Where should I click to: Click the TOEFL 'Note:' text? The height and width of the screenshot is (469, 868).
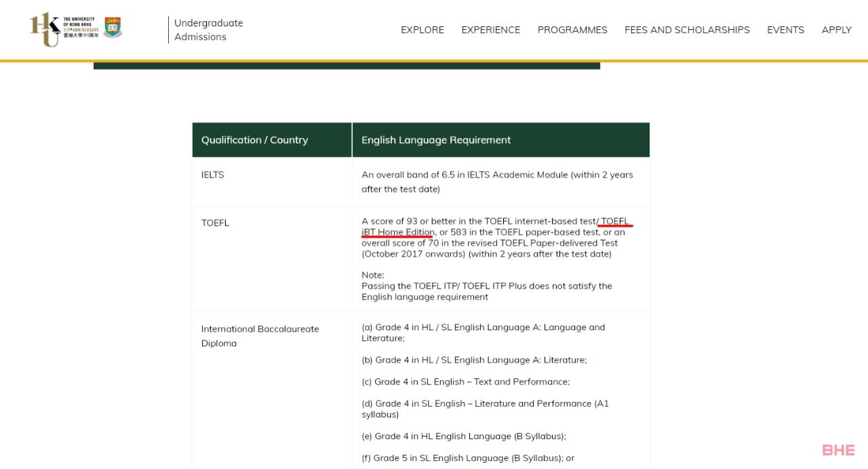[373, 275]
